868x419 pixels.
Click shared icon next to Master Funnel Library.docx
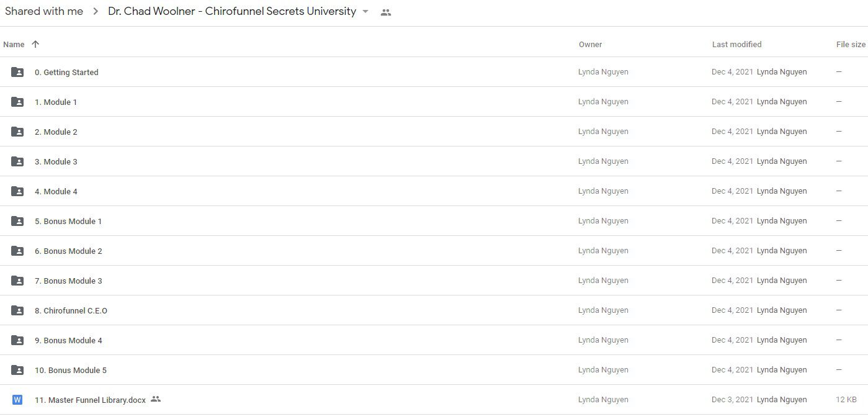click(156, 399)
